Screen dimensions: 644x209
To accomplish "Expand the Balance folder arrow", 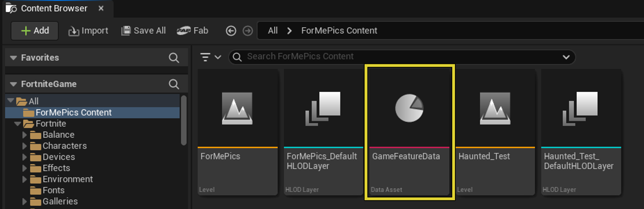I will tap(25, 135).
